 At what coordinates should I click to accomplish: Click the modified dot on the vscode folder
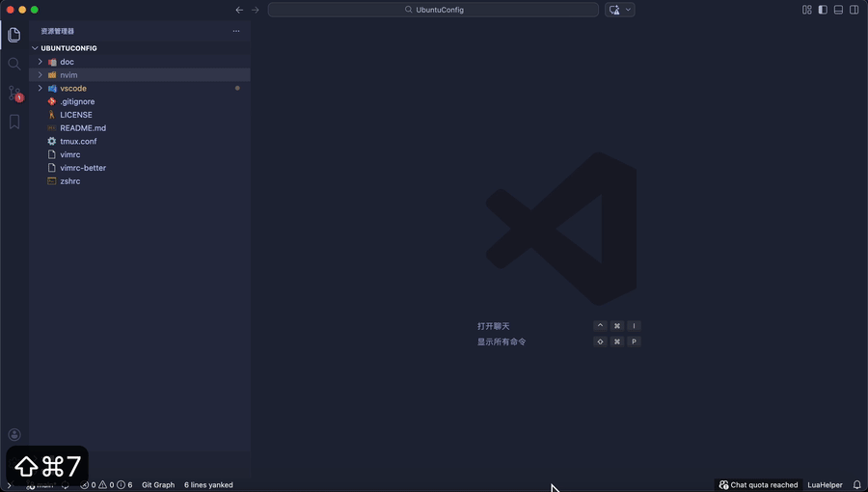(237, 88)
